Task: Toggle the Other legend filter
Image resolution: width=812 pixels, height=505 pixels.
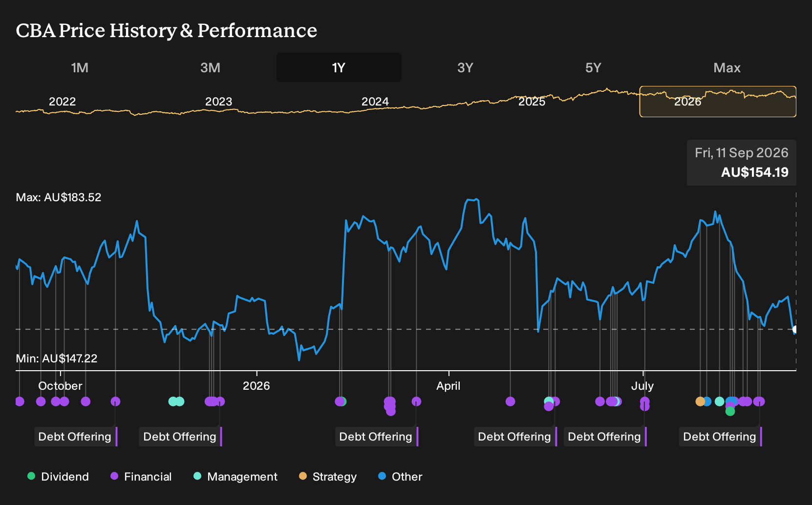Action: [400, 477]
